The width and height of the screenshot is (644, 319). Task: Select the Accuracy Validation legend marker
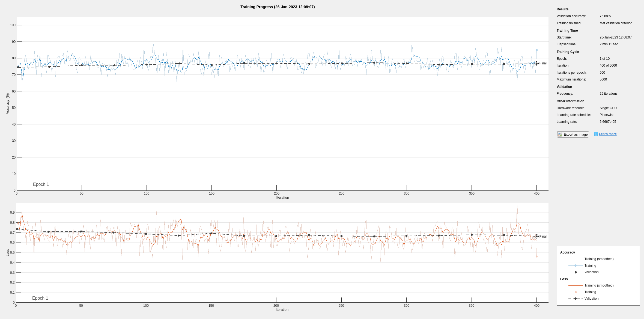pyautogui.click(x=576, y=272)
